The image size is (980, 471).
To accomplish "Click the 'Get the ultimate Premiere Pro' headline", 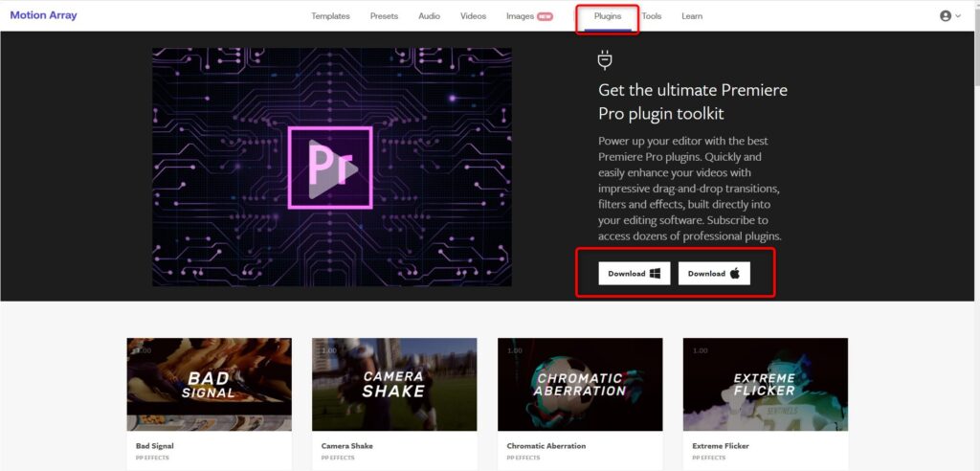I will pos(693,102).
